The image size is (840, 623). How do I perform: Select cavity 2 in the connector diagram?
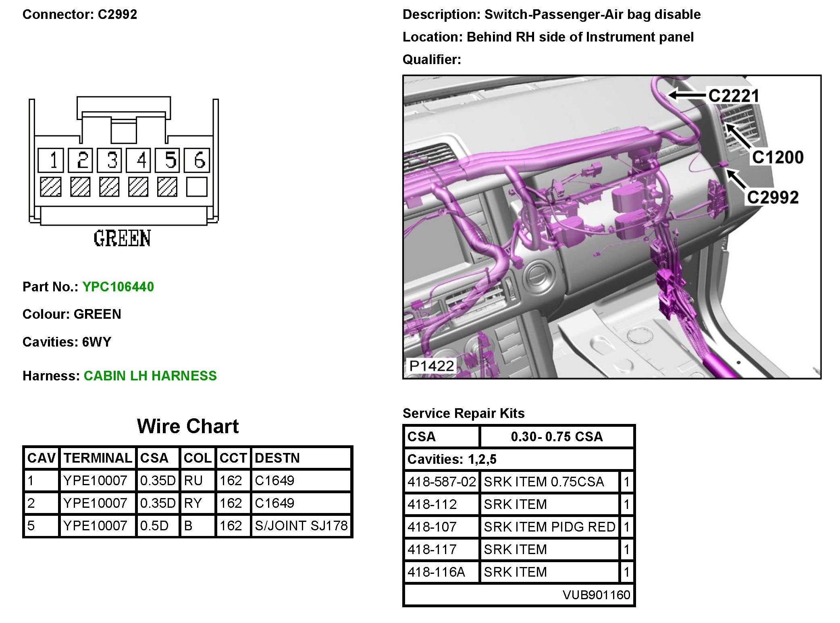80,160
